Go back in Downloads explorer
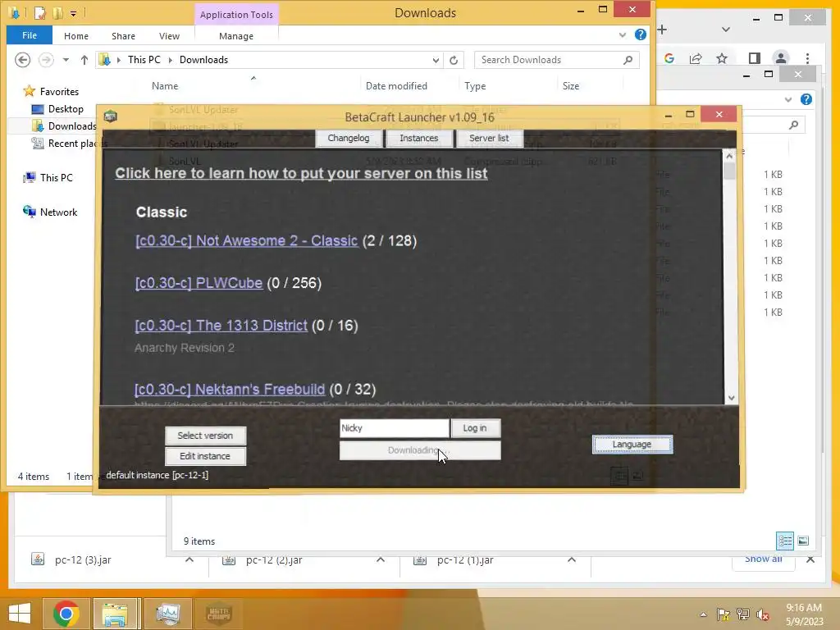Image resolution: width=840 pixels, height=630 pixels. click(22, 60)
